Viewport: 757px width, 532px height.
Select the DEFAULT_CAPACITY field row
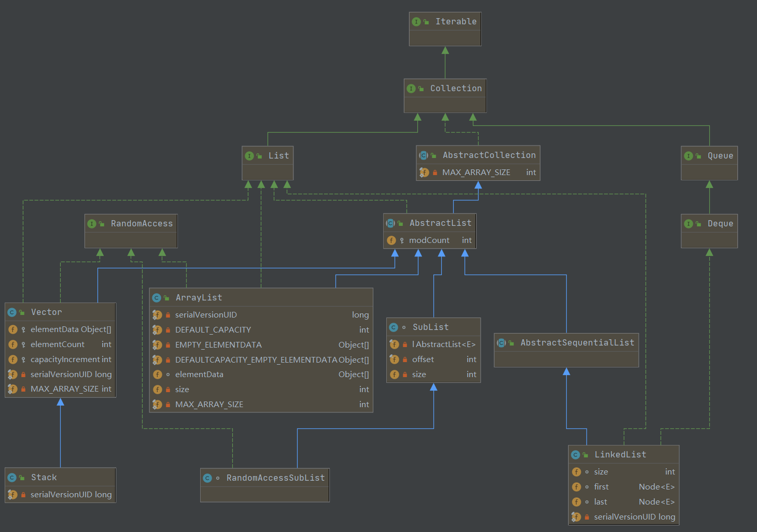(213, 330)
